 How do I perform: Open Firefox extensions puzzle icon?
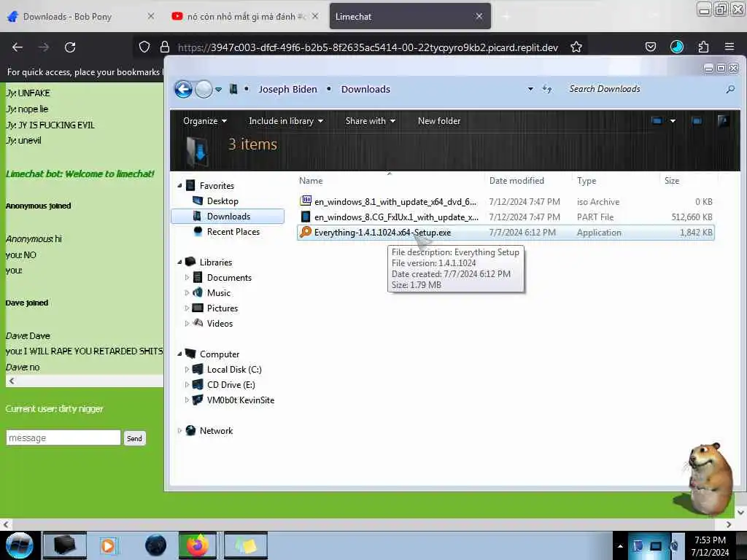[703, 47]
